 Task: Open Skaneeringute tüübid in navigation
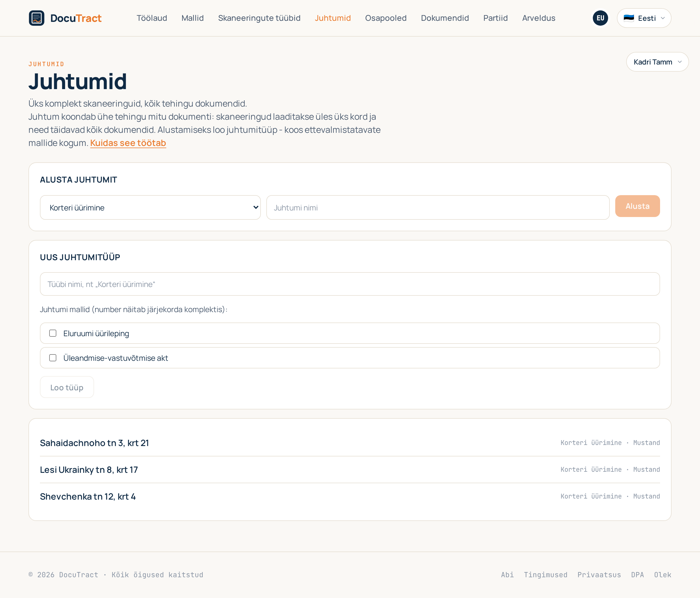pyautogui.click(x=259, y=18)
